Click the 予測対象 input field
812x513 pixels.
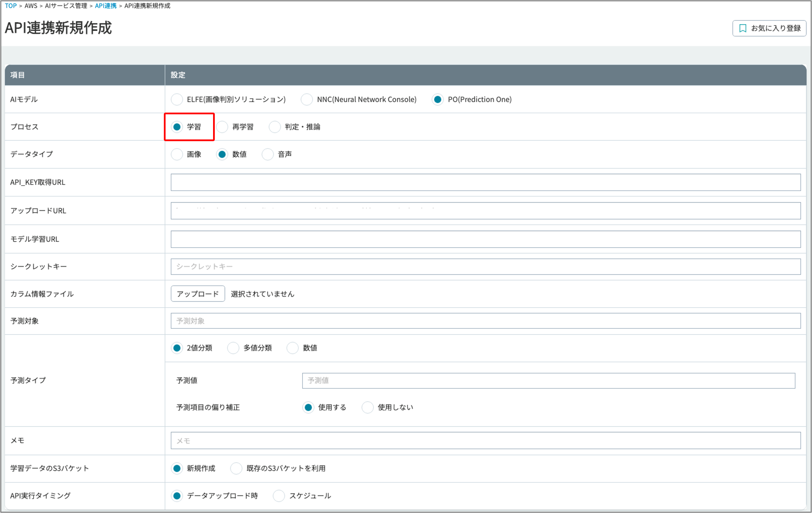click(x=485, y=321)
